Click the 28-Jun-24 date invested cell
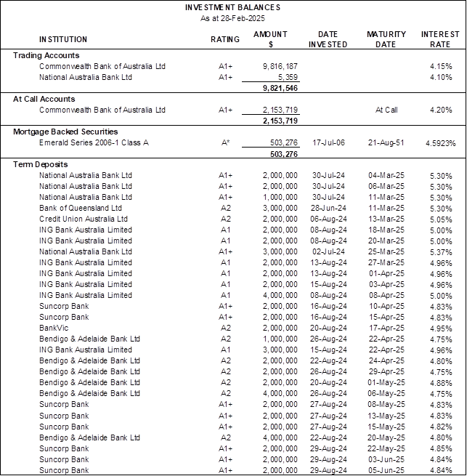467x476 pixels. pos(328,209)
